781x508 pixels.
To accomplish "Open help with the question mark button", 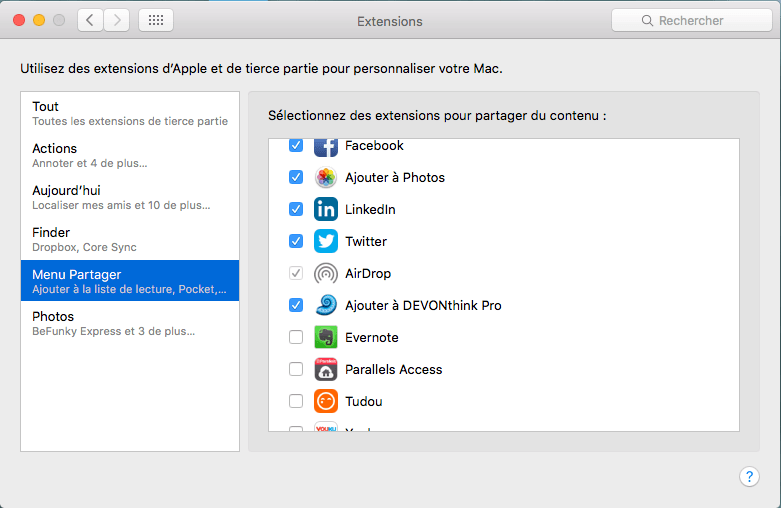I will pos(749,477).
